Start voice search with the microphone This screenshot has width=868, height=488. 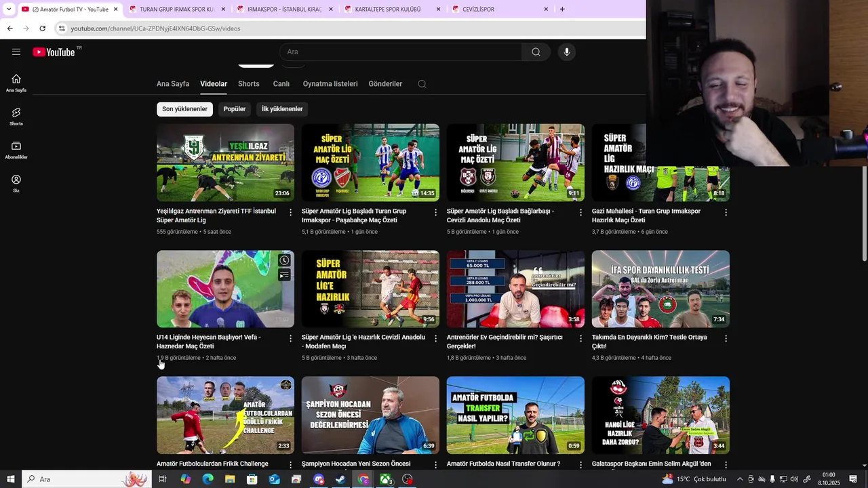coord(567,52)
